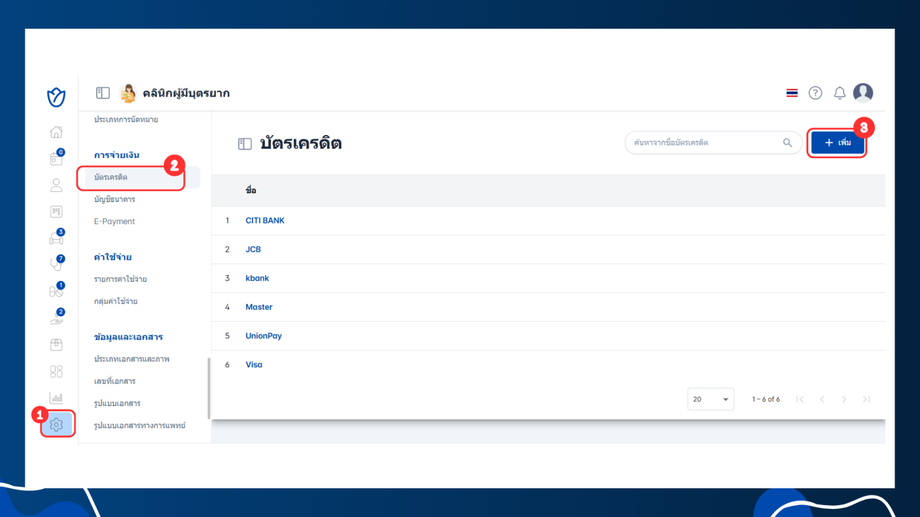This screenshot has width=920, height=517.
Task: Open the patient person icon in sidebar
Action: (x=56, y=185)
